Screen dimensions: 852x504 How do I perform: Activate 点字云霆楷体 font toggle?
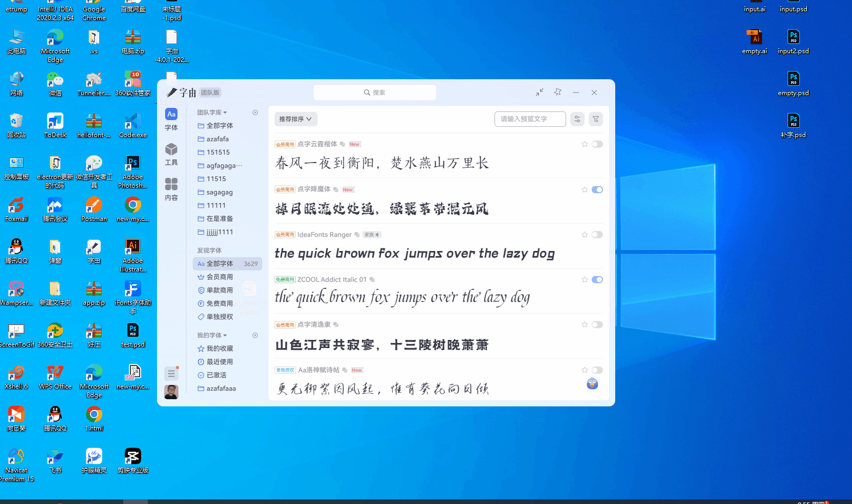tap(597, 144)
